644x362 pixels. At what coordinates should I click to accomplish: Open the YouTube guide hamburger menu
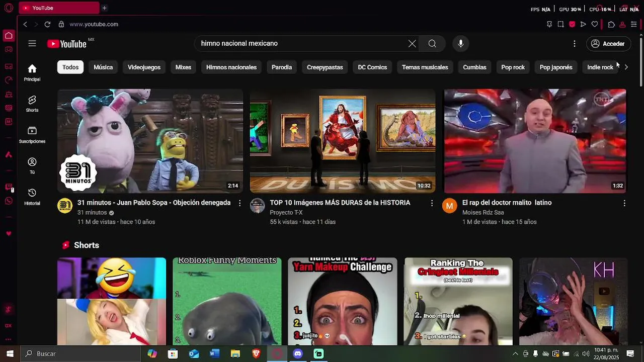[32, 44]
